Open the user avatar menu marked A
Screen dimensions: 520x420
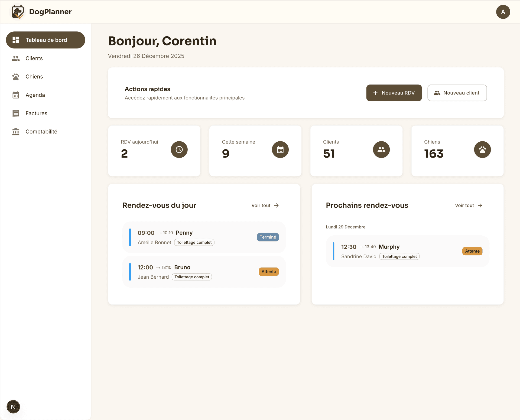tap(503, 12)
